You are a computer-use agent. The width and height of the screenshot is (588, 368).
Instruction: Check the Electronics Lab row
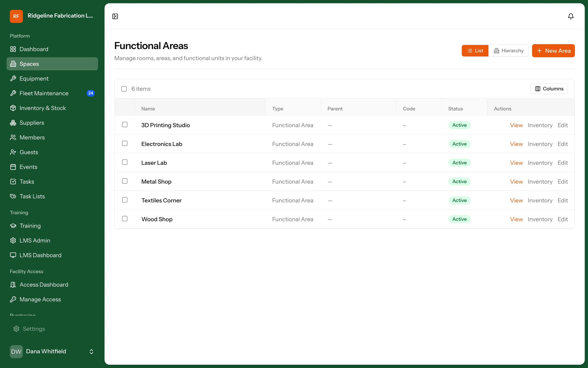tap(125, 143)
